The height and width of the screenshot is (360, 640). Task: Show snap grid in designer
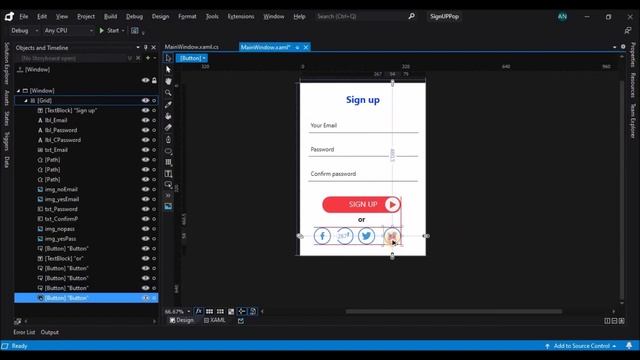209,311
